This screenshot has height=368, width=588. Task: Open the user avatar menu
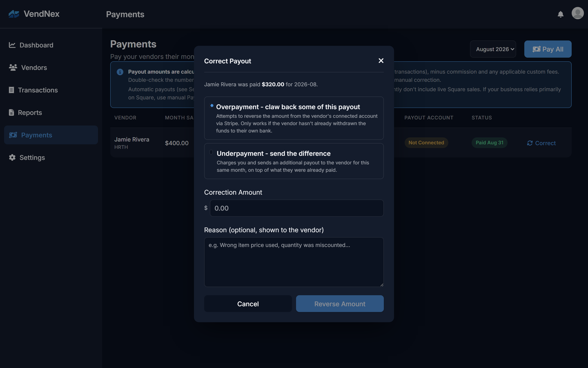point(578,13)
